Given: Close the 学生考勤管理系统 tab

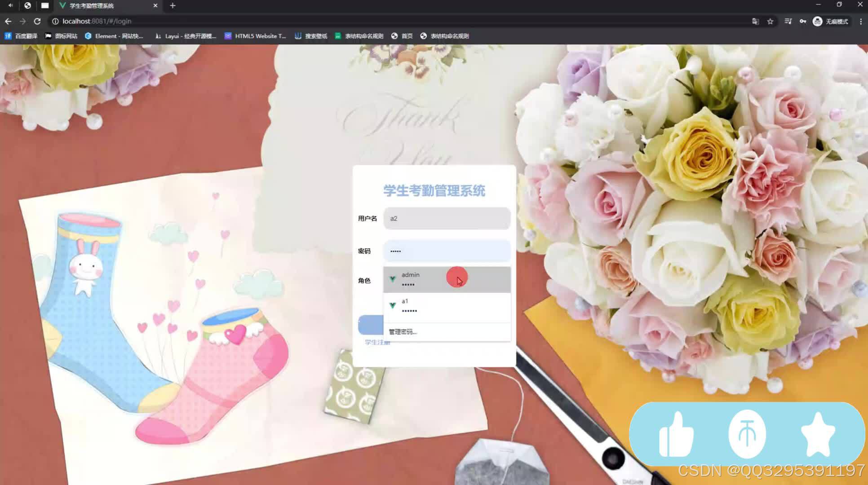Looking at the screenshot, I should (155, 6).
